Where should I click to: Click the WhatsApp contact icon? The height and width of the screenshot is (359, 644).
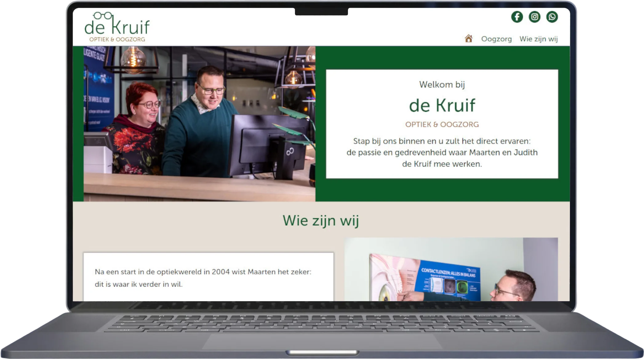point(552,17)
